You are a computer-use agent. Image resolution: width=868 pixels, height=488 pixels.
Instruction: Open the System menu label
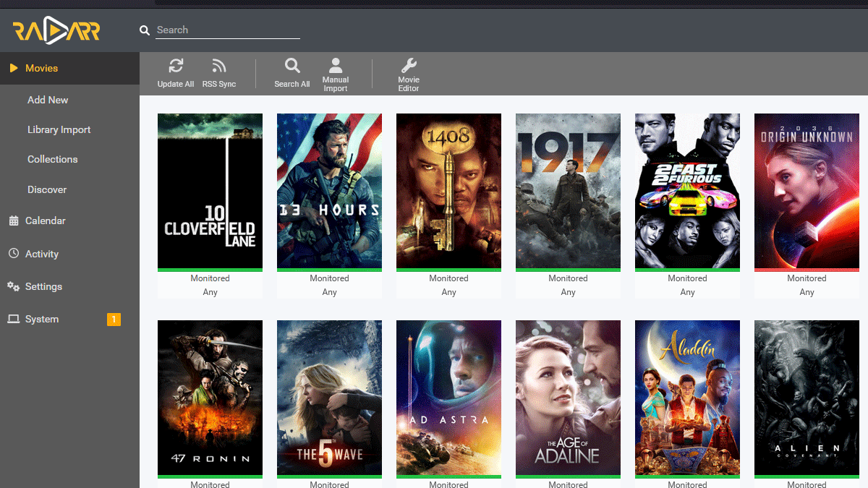click(x=42, y=319)
